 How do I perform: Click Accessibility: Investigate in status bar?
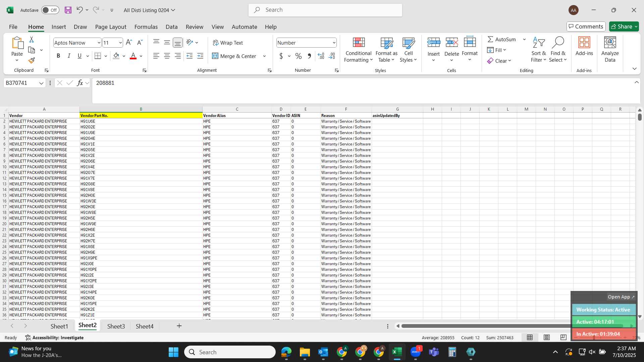click(54, 338)
